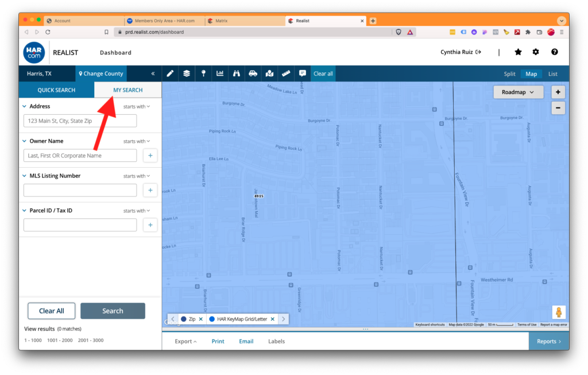This screenshot has width=588, height=375.
Task: Open the comment annotation tool
Action: point(302,74)
